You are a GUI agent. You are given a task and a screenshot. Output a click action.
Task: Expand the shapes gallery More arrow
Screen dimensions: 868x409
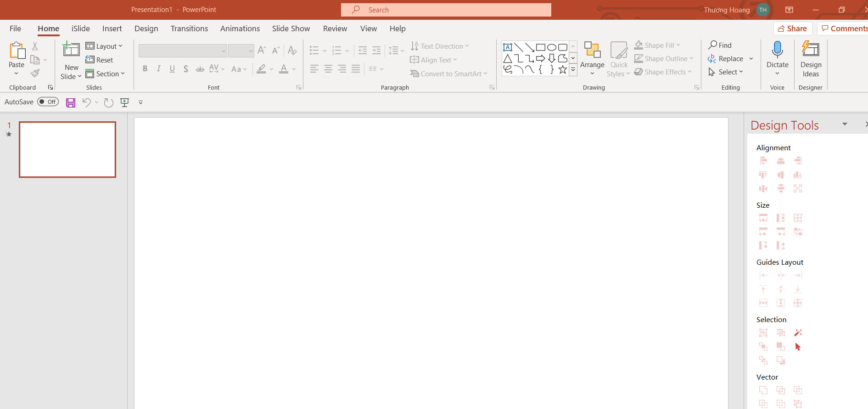pyautogui.click(x=573, y=70)
